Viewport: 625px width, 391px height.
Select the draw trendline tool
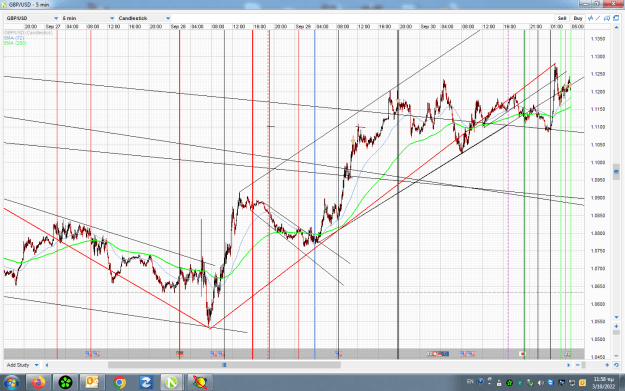click(598, 18)
